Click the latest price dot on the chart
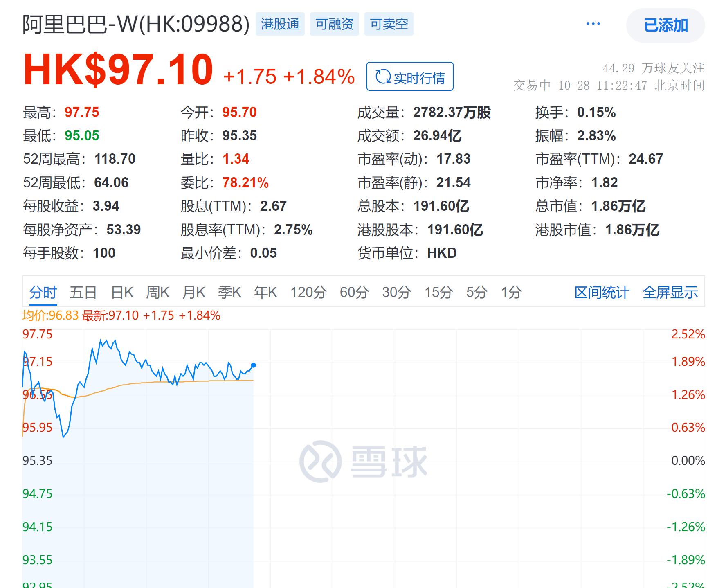717x588 pixels. [x=254, y=366]
